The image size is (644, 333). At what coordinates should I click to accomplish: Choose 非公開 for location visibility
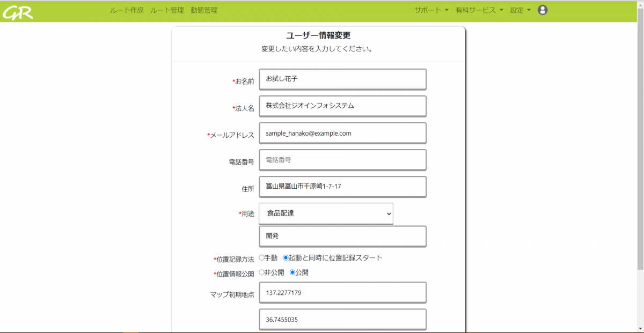262,272
